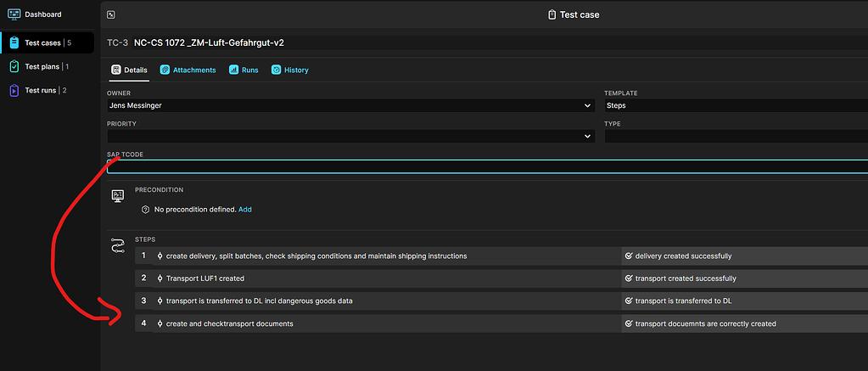Click the Attachments paperclip icon
868x371 pixels.
click(165, 70)
